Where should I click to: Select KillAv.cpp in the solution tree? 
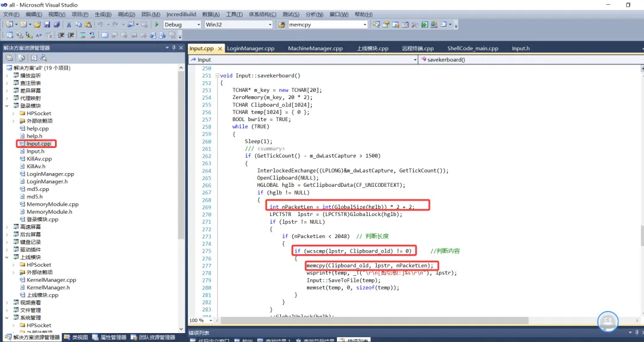(x=39, y=159)
